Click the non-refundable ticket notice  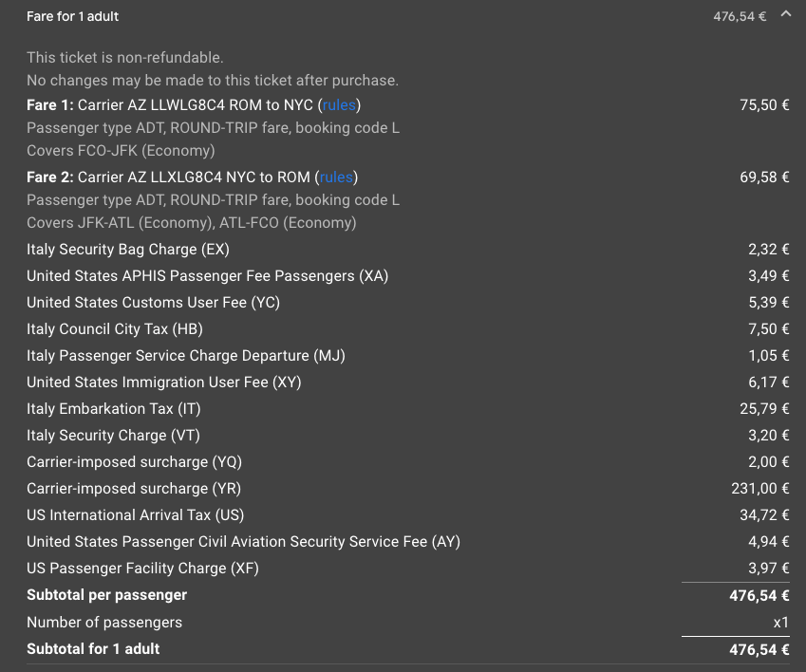point(125,58)
